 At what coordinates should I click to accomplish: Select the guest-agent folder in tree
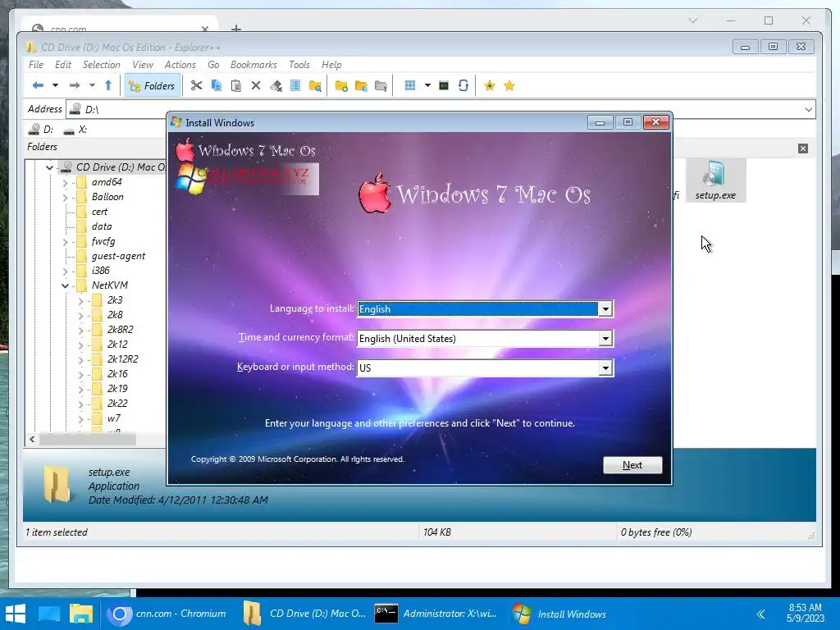[x=118, y=256]
